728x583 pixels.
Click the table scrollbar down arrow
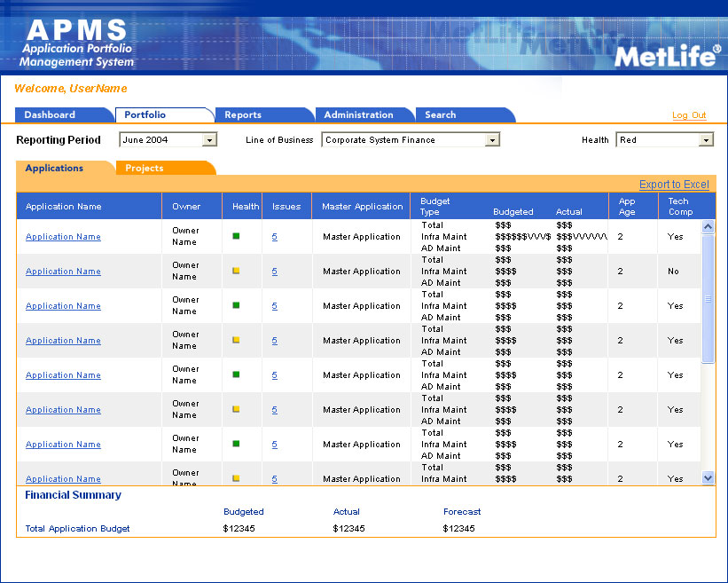tap(708, 477)
